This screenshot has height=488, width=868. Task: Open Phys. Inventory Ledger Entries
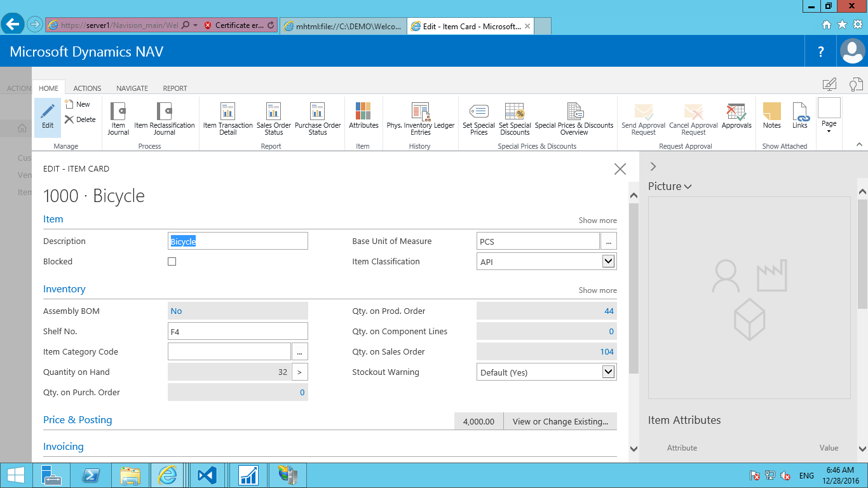point(421,119)
